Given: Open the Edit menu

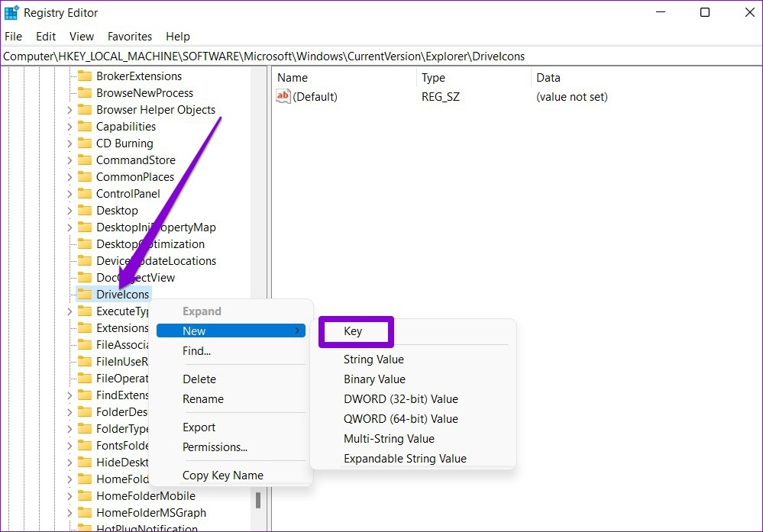Looking at the screenshot, I should click(x=46, y=37).
